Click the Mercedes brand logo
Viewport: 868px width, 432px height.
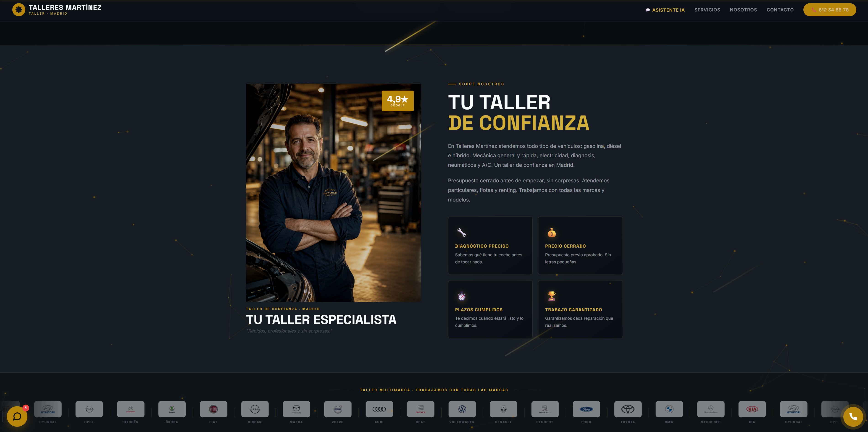coord(711,409)
